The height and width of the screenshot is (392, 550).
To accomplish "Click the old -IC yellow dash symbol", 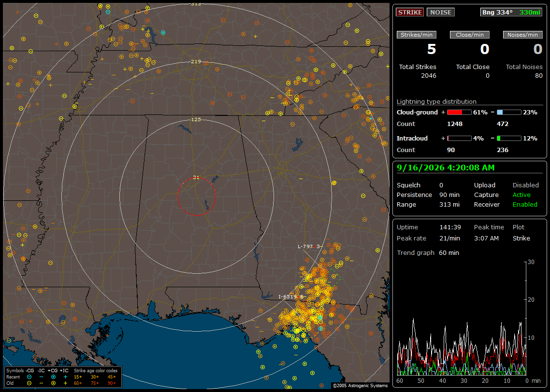I will point(42,383).
